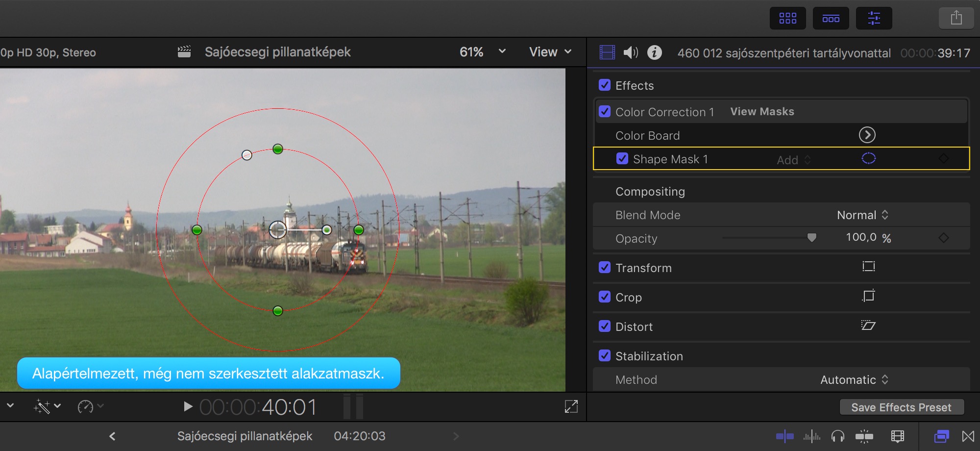Click the grayed-out forward timeline history arrow
The width and height of the screenshot is (980, 451).
(456, 436)
